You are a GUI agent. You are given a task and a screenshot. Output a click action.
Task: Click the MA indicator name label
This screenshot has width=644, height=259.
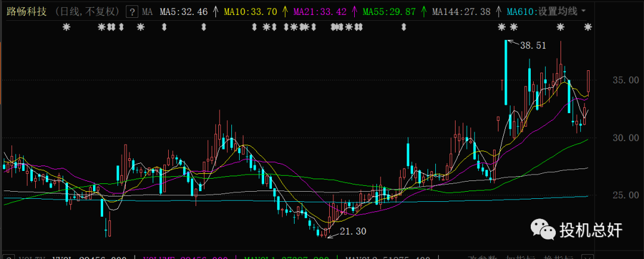(147, 11)
